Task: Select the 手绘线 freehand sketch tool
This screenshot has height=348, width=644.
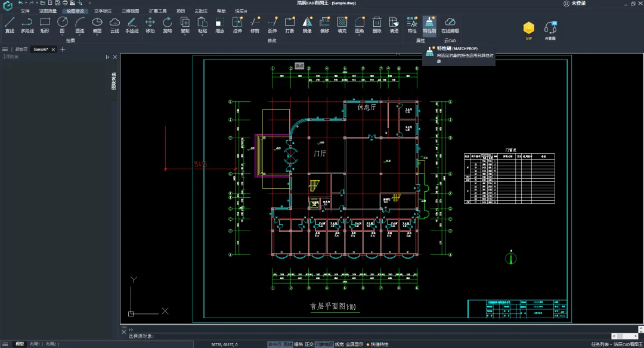Action: [132, 25]
